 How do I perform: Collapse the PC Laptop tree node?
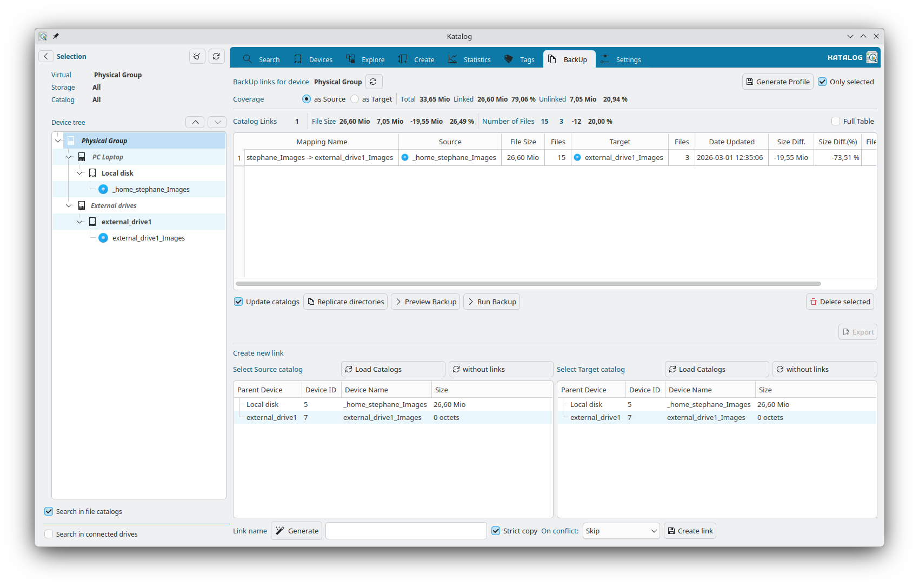tap(69, 157)
